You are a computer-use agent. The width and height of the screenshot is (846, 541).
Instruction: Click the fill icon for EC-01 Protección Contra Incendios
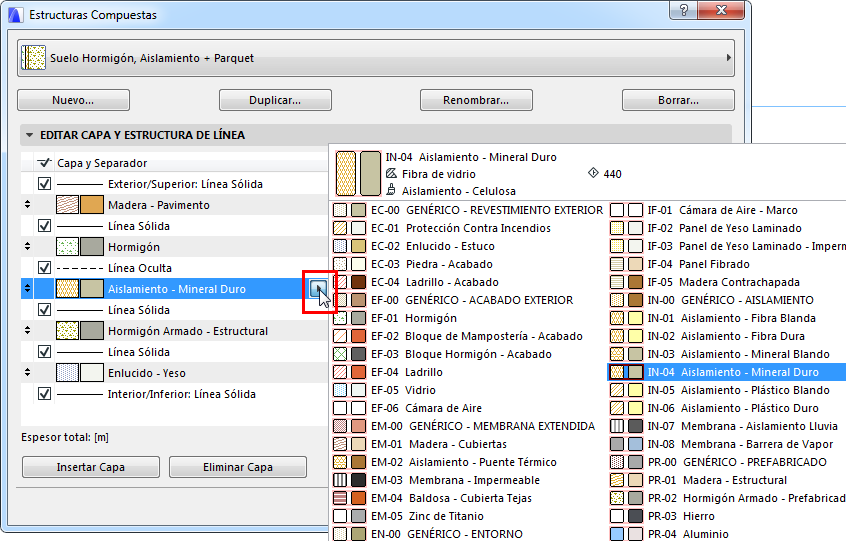[340, 228]
